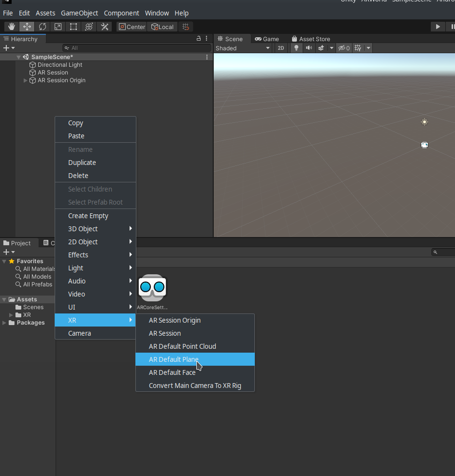This screenshot has width=455, height=476.
Task: Search in the Hierarchy search field
Action: 136,48
